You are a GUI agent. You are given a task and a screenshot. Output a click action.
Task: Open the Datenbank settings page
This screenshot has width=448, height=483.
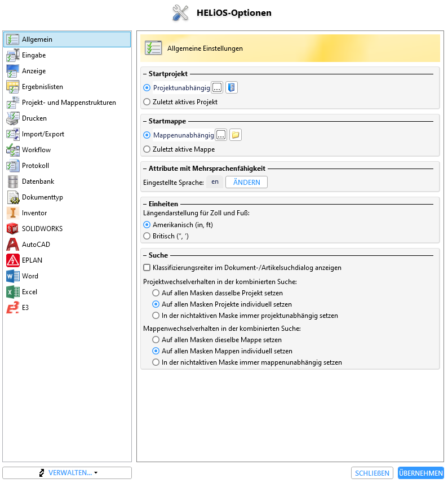(67, 181)
